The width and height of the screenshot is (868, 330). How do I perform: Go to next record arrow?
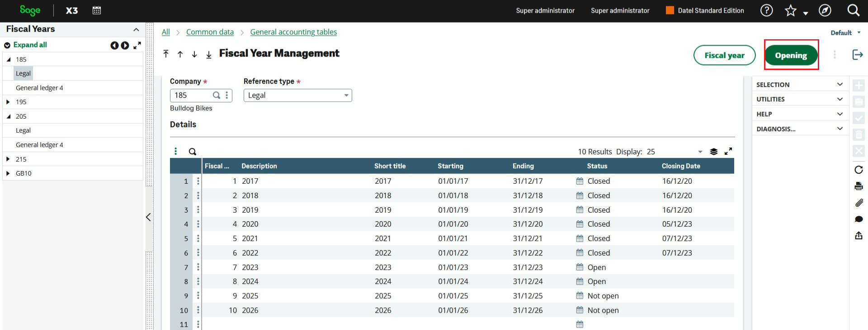(194, 54)
